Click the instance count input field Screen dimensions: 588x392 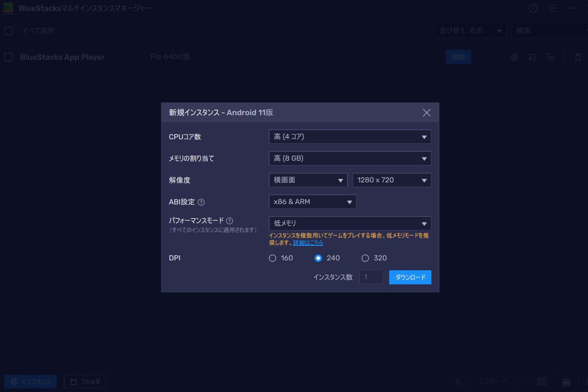(371, 277)
